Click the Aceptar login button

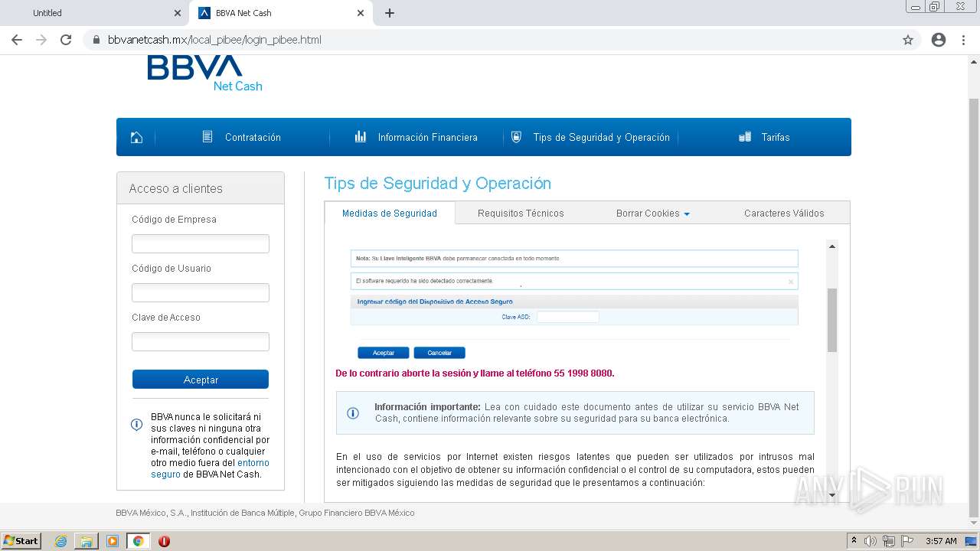pyautogui.click(x=201, y=380)
